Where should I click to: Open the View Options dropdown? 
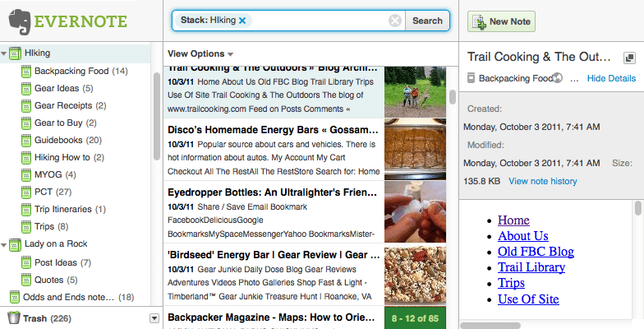(x=200, y=54)
